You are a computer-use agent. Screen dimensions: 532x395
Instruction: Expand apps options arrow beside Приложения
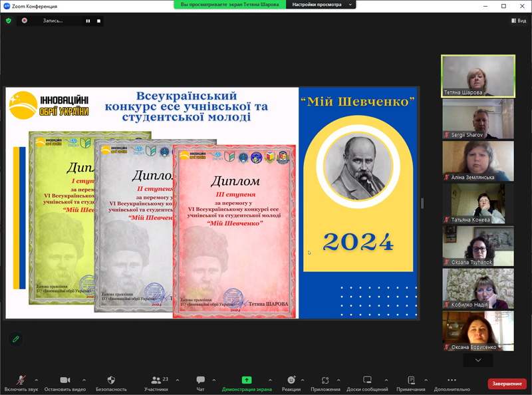point(338,380)
